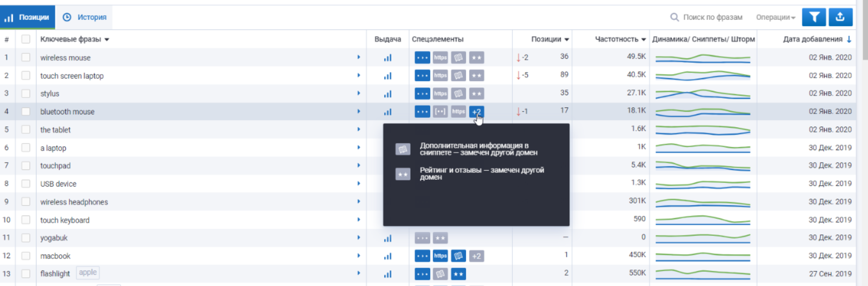Select the checkbox for the tablet row

point(26,130)
